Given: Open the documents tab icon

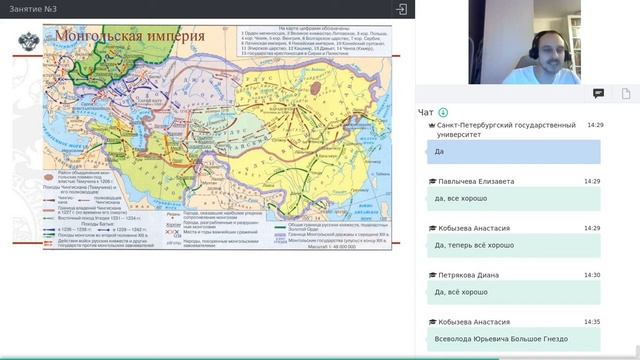Looking at the screenshot, I should (x=626, y=94).
